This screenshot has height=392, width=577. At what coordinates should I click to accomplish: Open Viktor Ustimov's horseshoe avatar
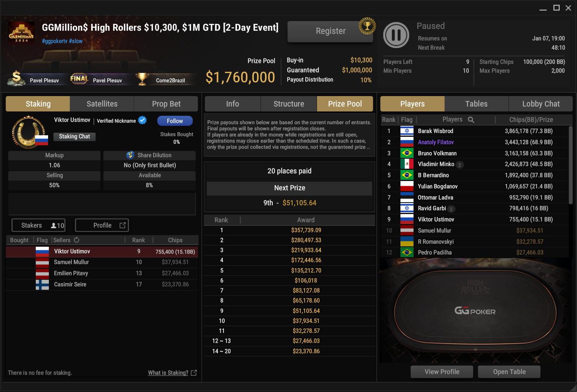coord(28,132)
